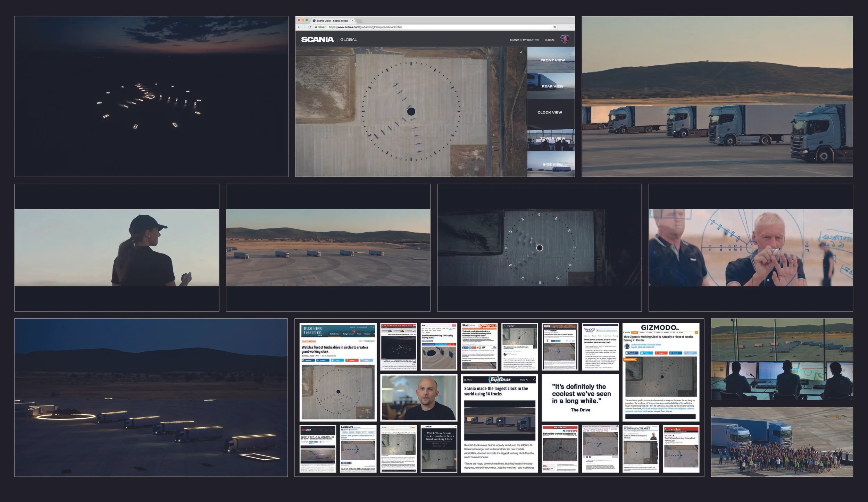The width and height of the screenshot is (868, 502).
Task: Open the Top Gear hamburger Menu
Action: pos(465,380)
